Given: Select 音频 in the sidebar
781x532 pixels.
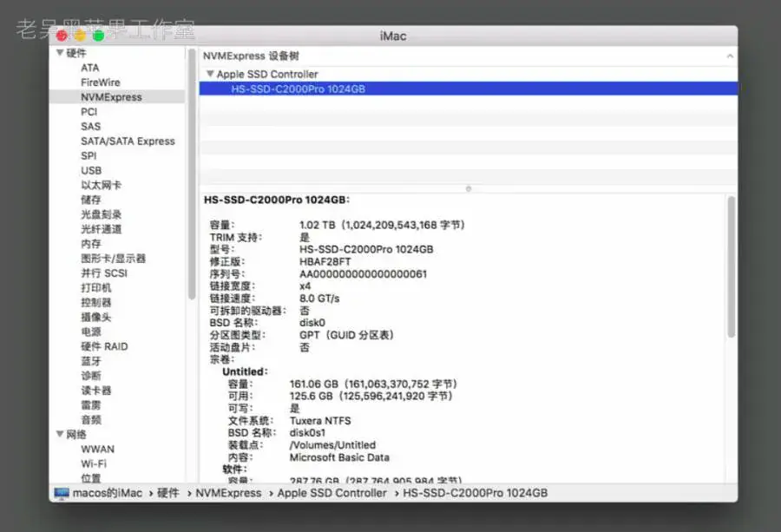Looking at the screenshot, I should tap(90, 420).
